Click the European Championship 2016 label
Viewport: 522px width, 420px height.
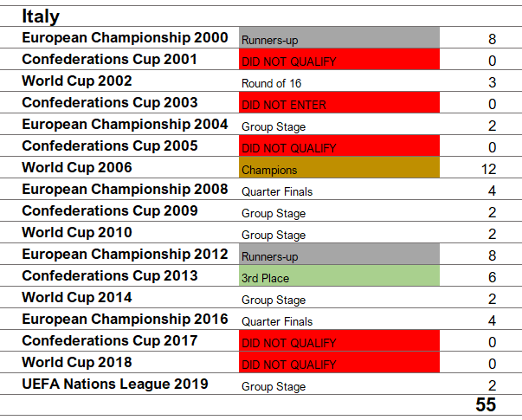point(125,319)
